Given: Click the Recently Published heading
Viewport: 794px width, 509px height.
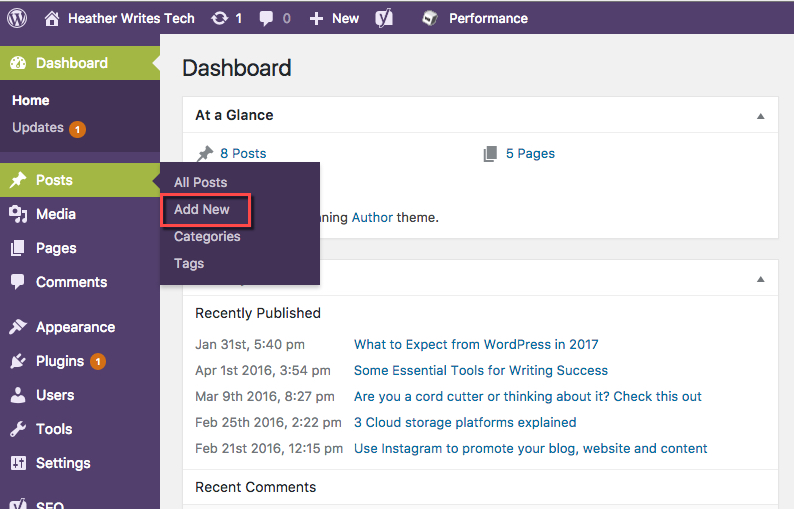Looking at the screenshot, I should click(x=258, y=314).
